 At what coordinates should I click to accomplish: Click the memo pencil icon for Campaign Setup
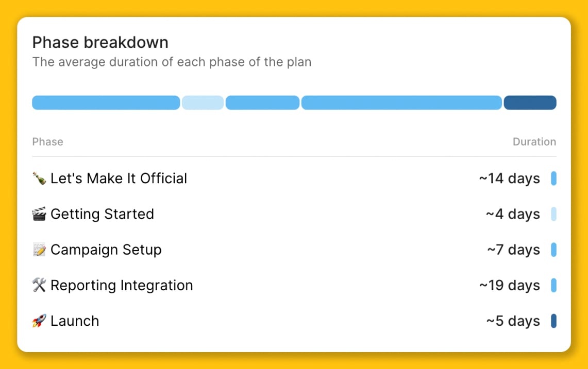[39, 250]
